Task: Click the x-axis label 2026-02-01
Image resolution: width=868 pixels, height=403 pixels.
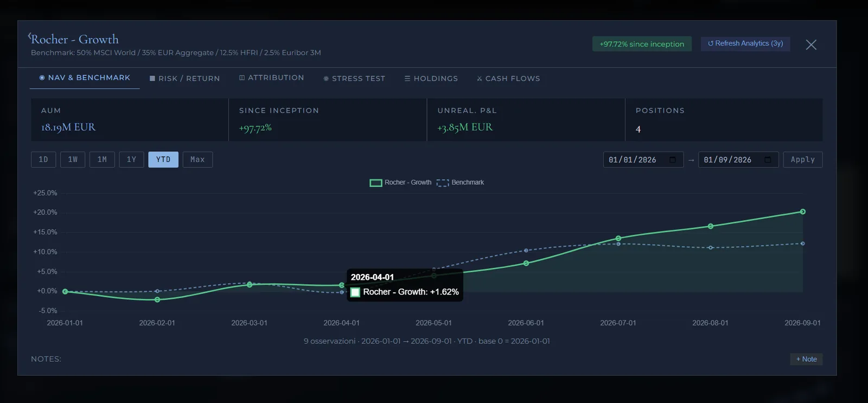Action: tap(157, 323)
